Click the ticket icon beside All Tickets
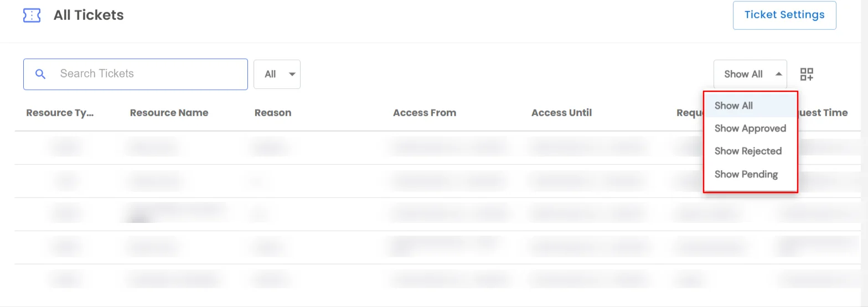The image size is (868, 307). [32, 15]
